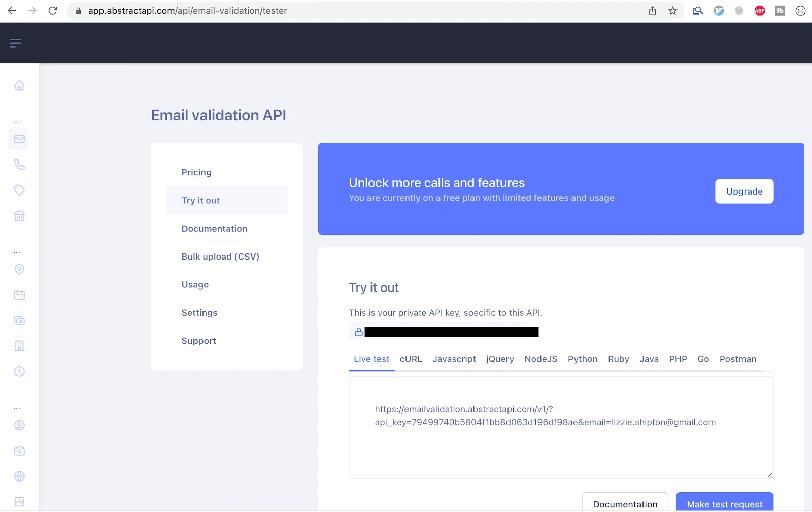Open the Holidays calendar icon in sidebar

[x=19, y=295]
